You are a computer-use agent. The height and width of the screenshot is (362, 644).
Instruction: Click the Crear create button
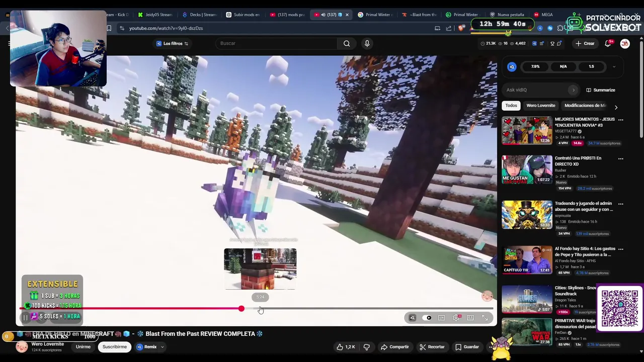point(585,43)
